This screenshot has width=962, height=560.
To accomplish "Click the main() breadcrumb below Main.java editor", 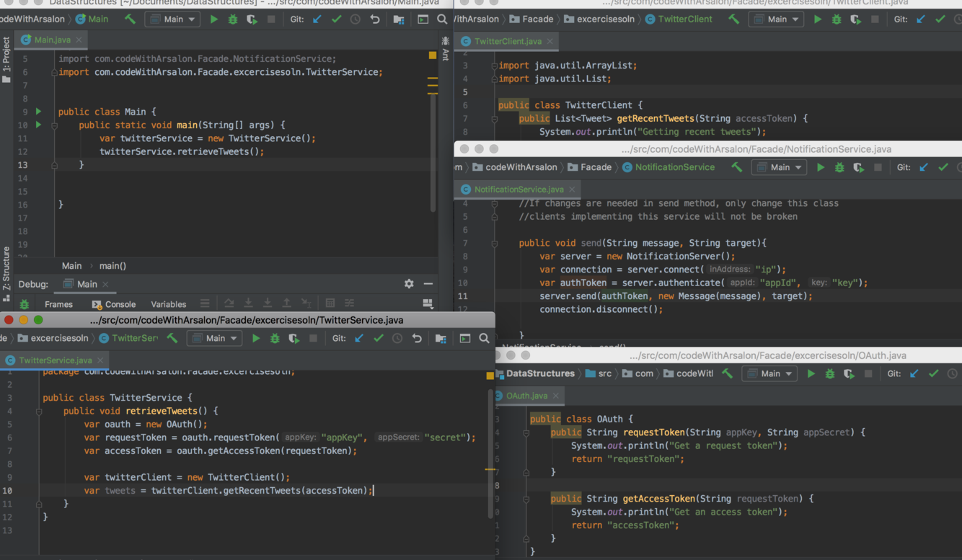I will (x=112, y=266).
